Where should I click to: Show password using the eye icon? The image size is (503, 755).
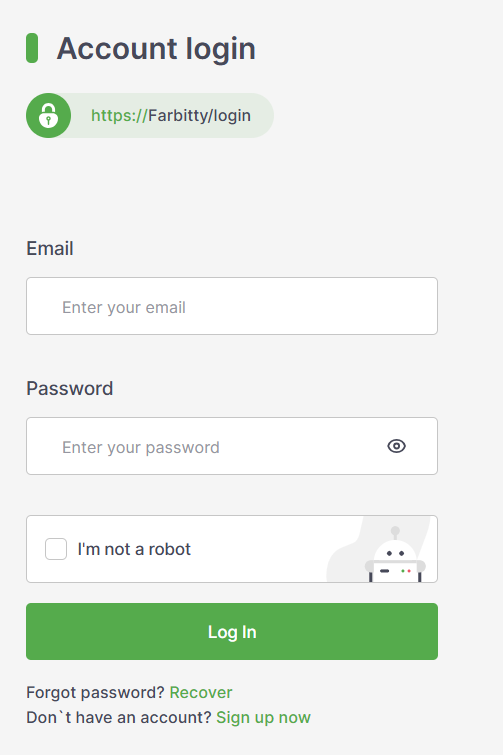[397, 446]
